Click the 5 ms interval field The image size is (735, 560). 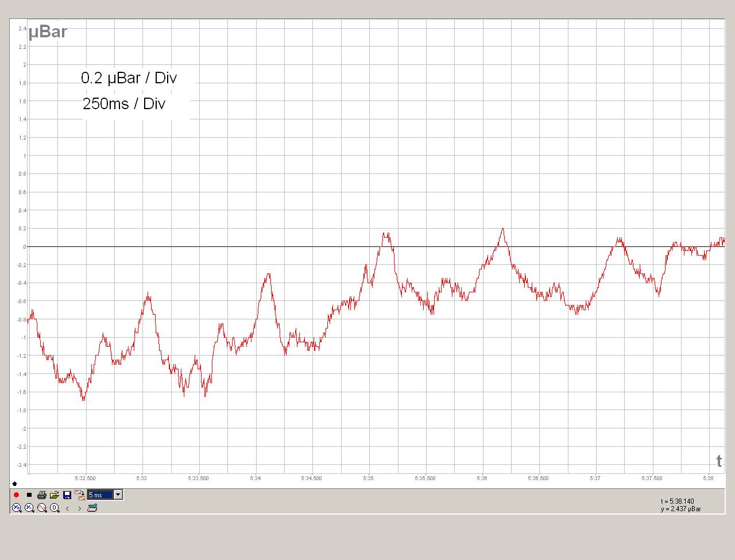click(x=100, y=495)
